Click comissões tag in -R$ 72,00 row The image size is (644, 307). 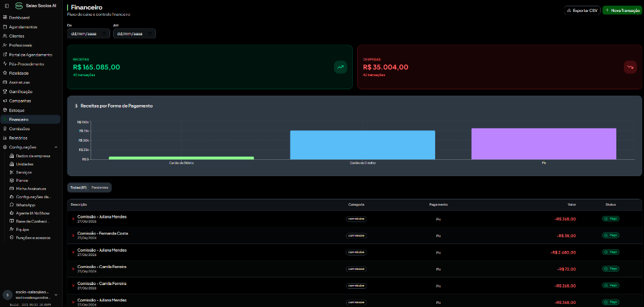point(356,269)
